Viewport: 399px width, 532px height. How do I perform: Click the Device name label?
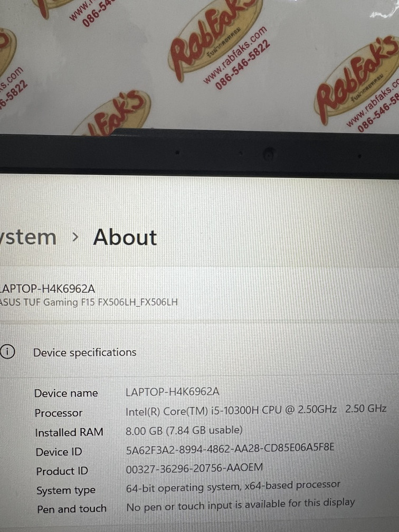click(66, 393)
